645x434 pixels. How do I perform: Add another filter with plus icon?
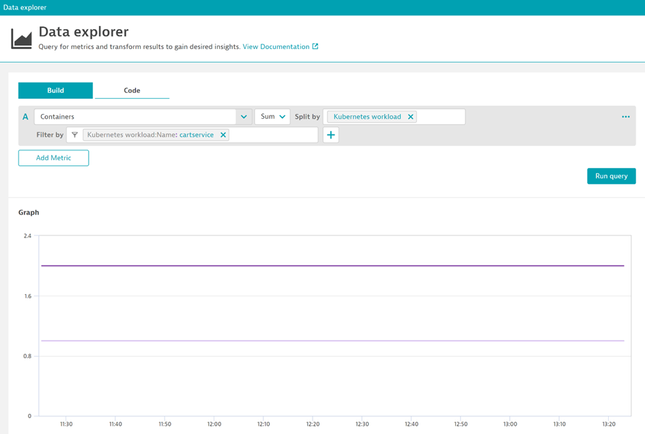tap(331, 135)
